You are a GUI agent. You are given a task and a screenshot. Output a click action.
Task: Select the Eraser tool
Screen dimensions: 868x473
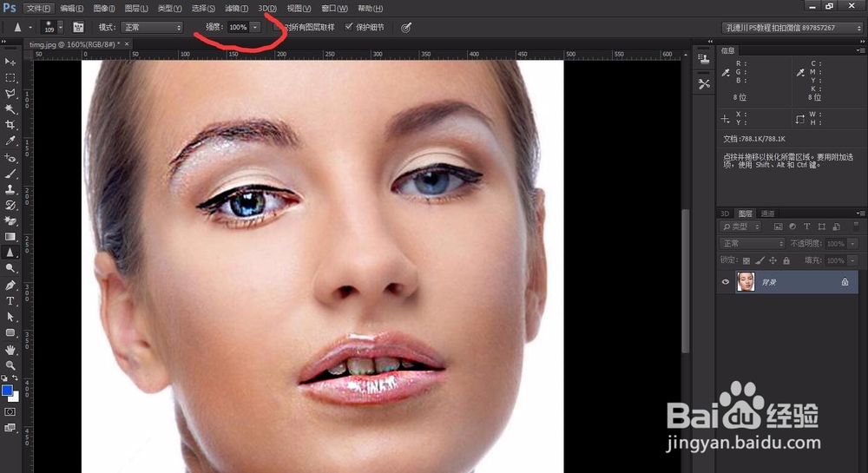pos(10,220)
